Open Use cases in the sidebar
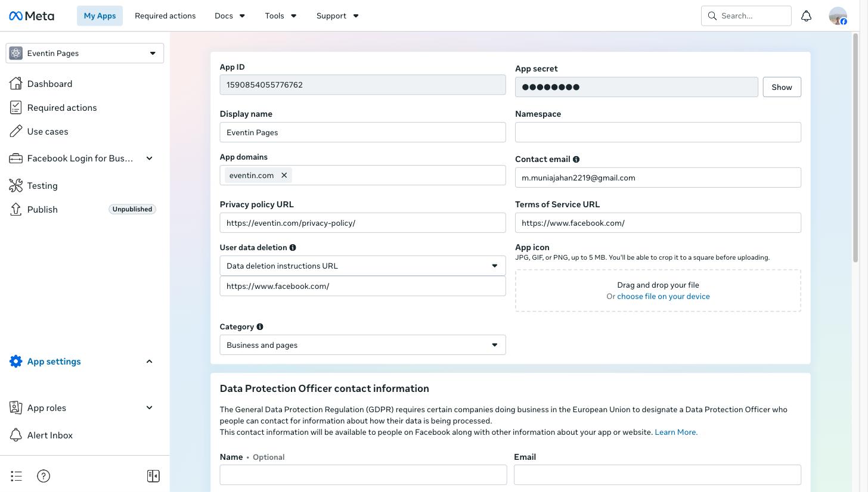 (x=48, y=132)
